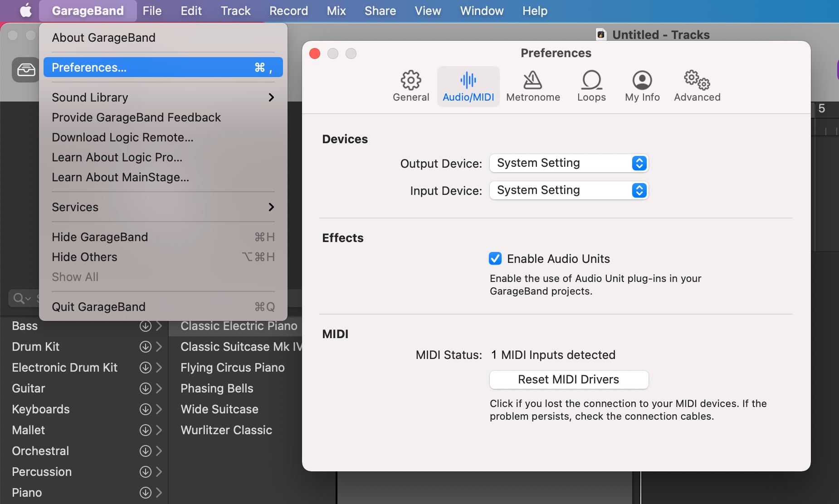Download Piano sounds
Viewport: 839px width, 504px height.
coord(145,493)
